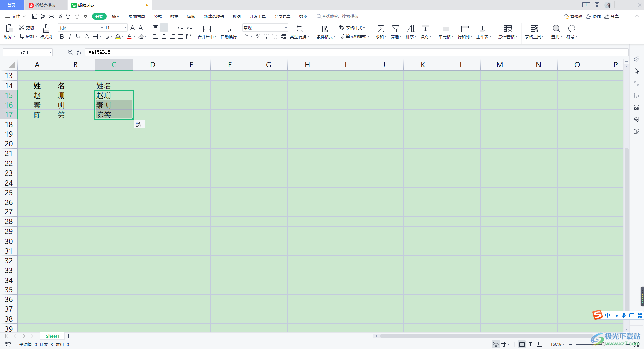644x349 pixels.
Task: Apply thousands separator format
Action: (267, 36)
